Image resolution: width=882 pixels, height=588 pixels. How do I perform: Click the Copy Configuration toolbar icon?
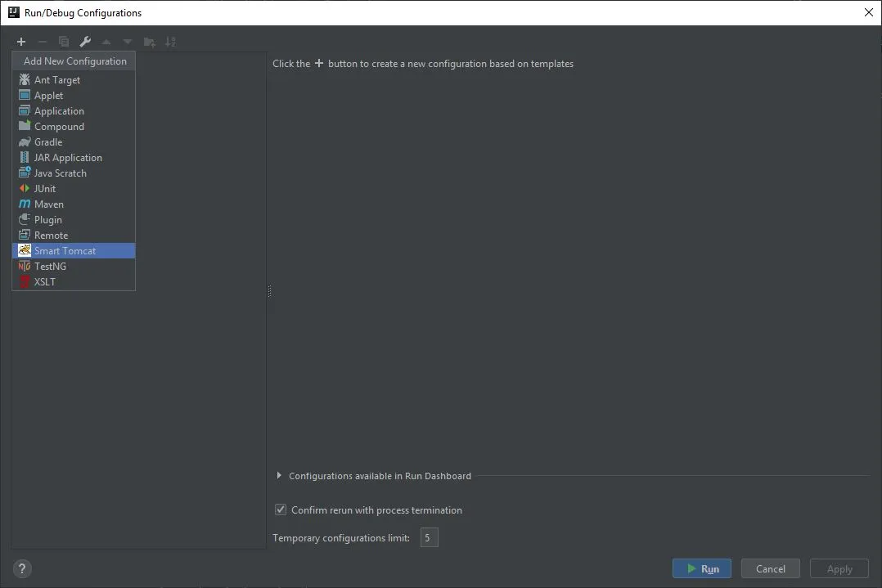click(64, 42)
